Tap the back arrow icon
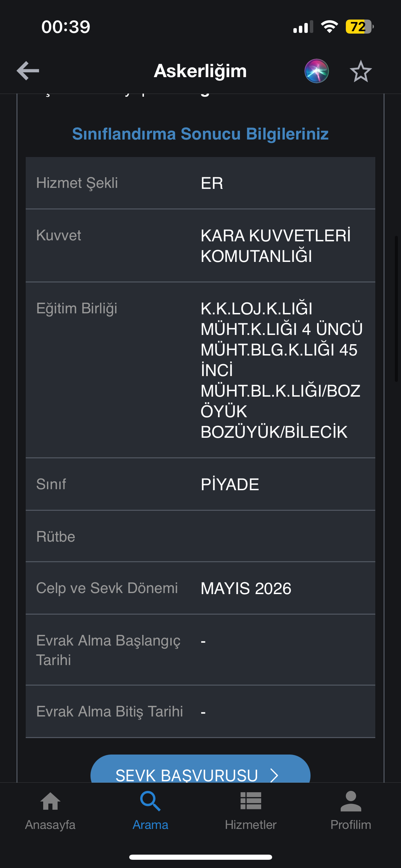The width and height of the screenshot is (401, 868). 28,71
